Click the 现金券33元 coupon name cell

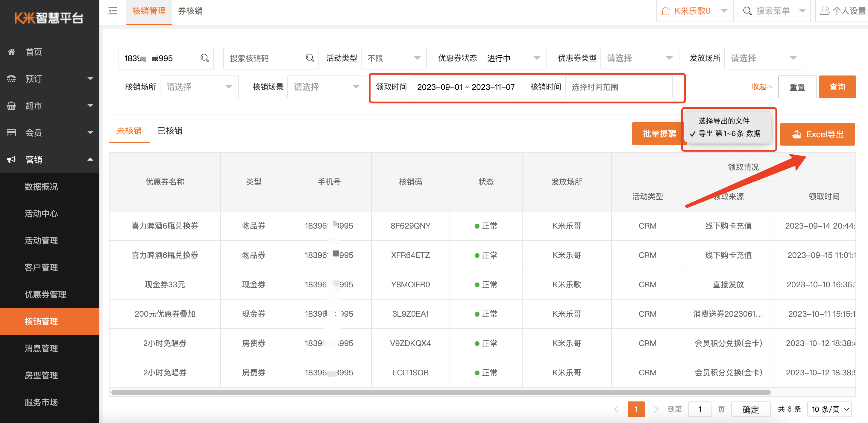(165, 284)
